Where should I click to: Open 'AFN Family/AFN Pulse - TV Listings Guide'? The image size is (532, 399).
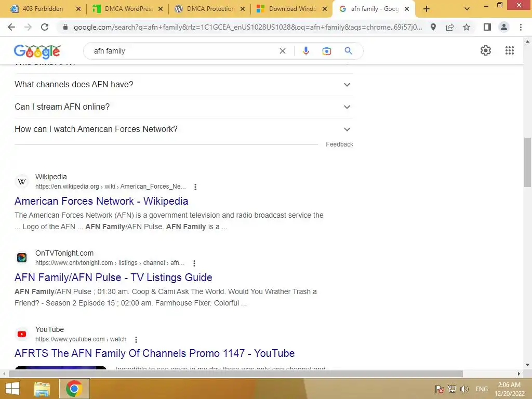tap(113, 277)
